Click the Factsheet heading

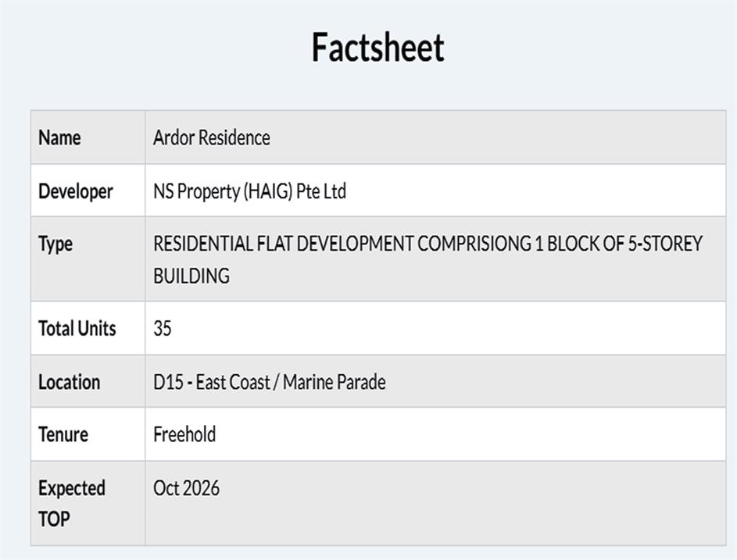[377, 48]
